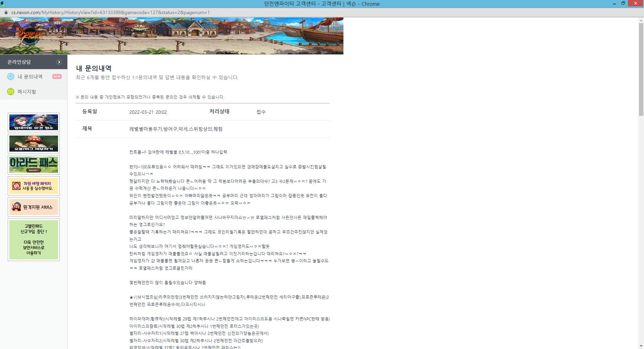Screen dimensions: 644x349
Task: Click the app icon in title bar
Action: tap(3, 4)
